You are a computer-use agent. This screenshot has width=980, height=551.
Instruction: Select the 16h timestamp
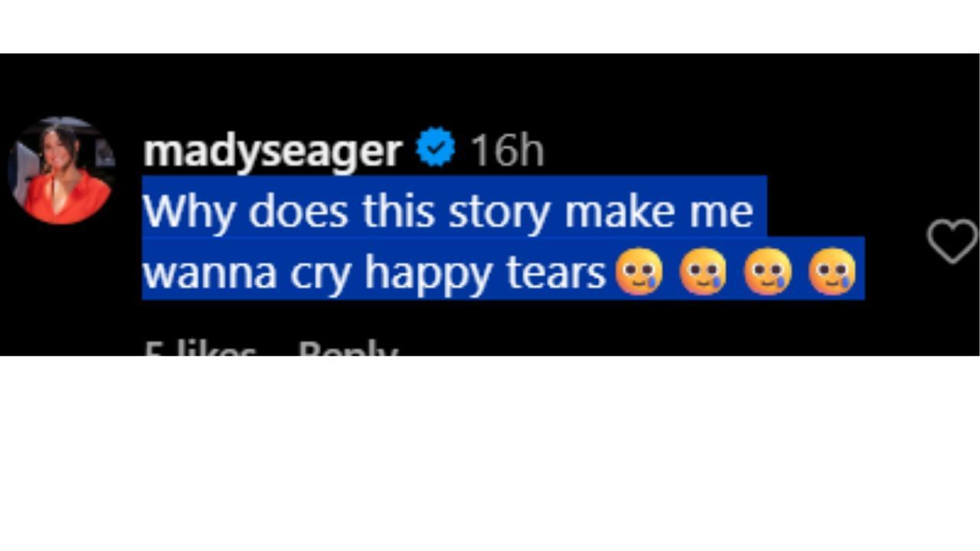coord(508,150)
